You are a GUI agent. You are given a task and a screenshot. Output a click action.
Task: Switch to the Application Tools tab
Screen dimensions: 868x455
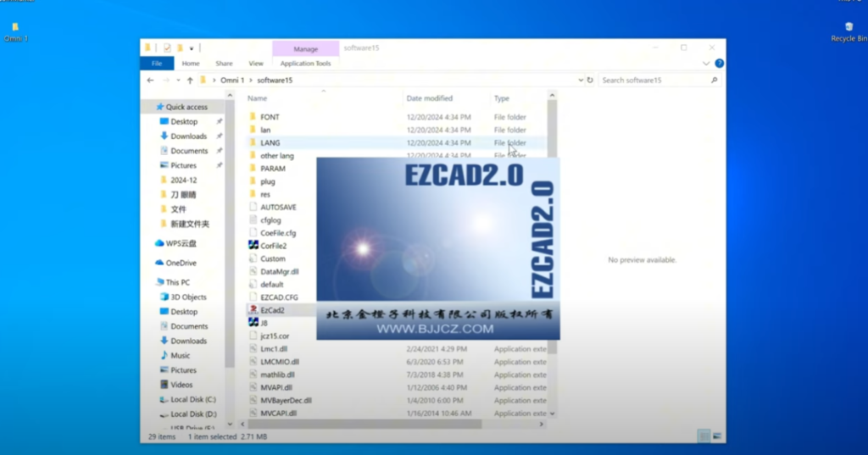pyautogui.click(x=305, y=64)
